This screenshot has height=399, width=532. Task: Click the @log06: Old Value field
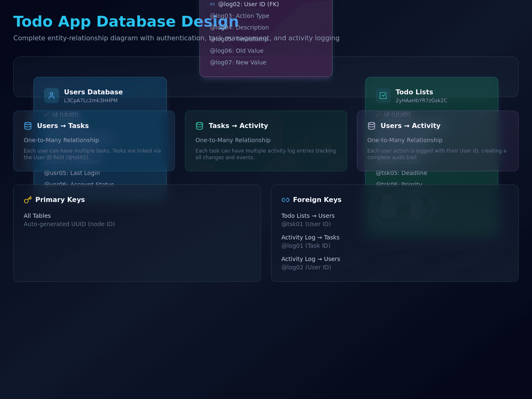tap(236, 51)
